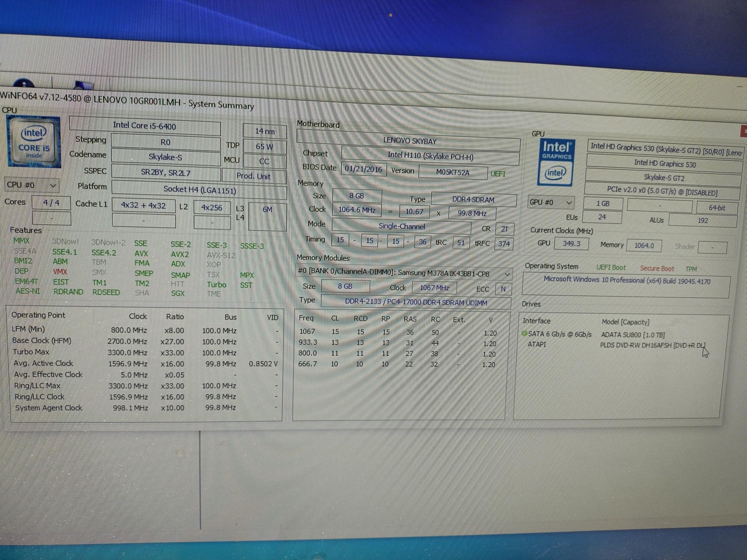Open the GPU #0 selector dropdown
The height and width of the screenshot is (560, 747).
[551, 202]
